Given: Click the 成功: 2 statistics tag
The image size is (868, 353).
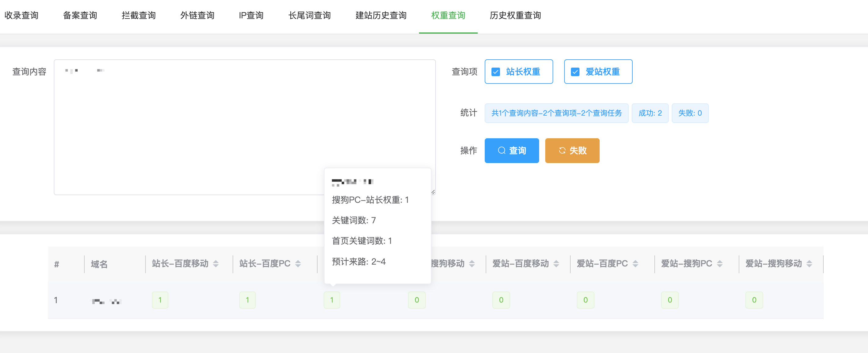Looking at the screenshot, I should pos(650,113).
